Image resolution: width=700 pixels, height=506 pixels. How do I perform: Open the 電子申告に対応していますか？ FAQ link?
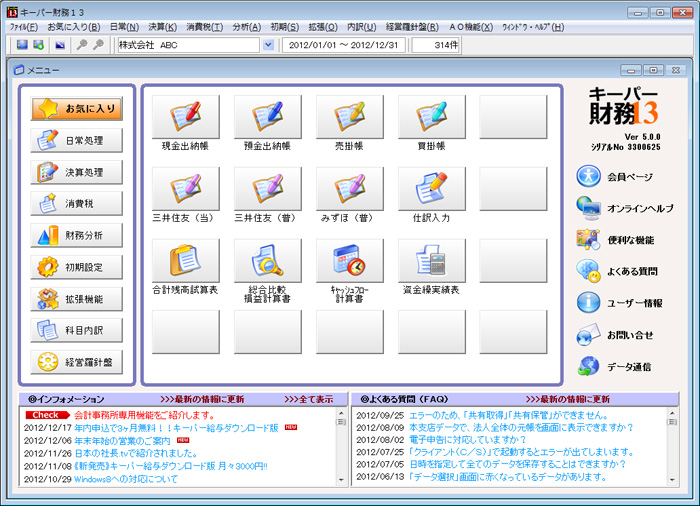468,440
